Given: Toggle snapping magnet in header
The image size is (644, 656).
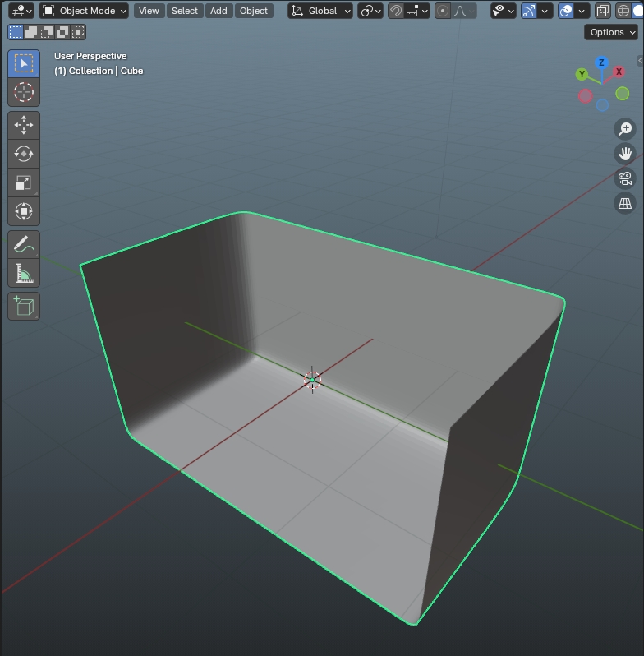Looking at the screenshot, I should tap(396, 11).
